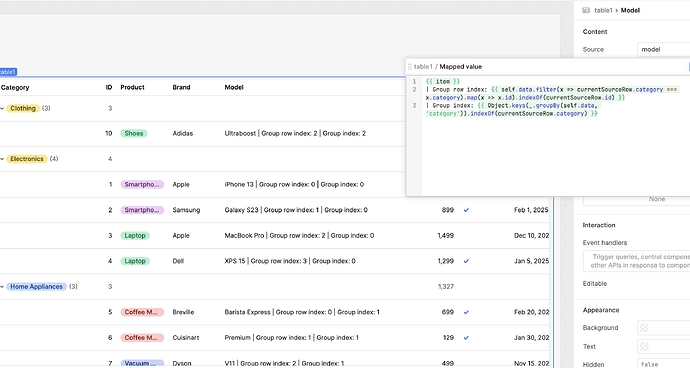
Task: Click the 1,327 Home Appliances summary value
Action: click(x=446, y=287)
